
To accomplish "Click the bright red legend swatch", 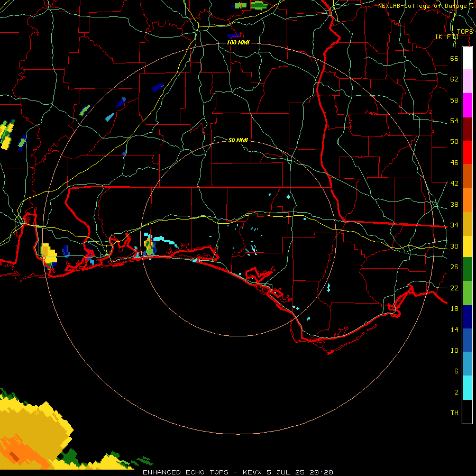I will (x=467, y=152).
